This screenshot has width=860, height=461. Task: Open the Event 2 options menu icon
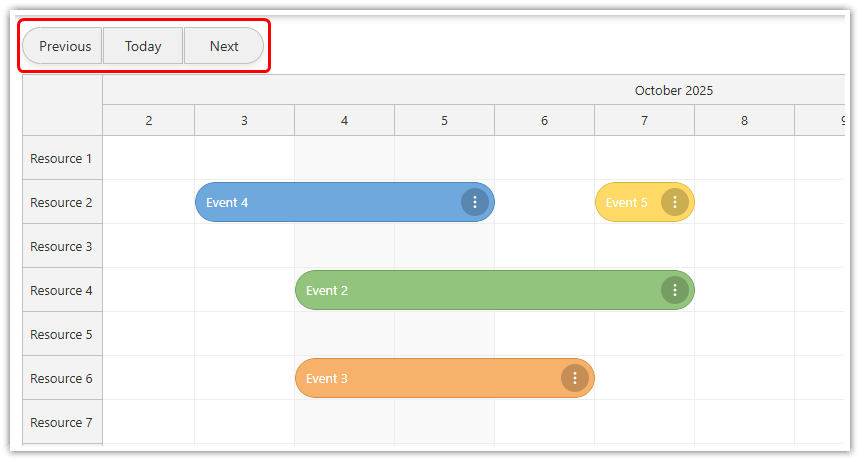tap(675, 290)
